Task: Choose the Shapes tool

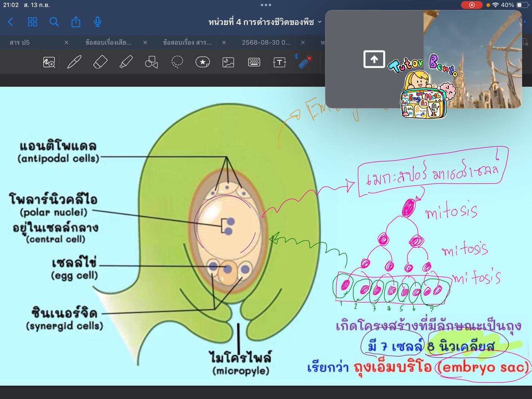Action: [151, 62]
